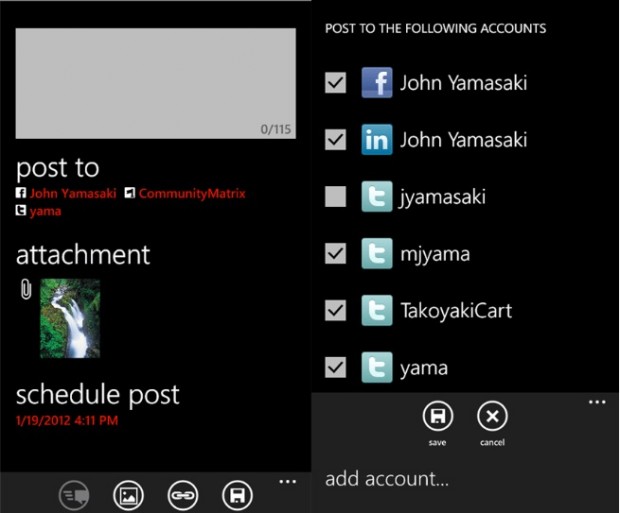The height and width of the screenshot is (513, 620).
Task: Tap the small page icon beside CommunityMatrix
Action: pyautogui.click(x=130, y=193)
